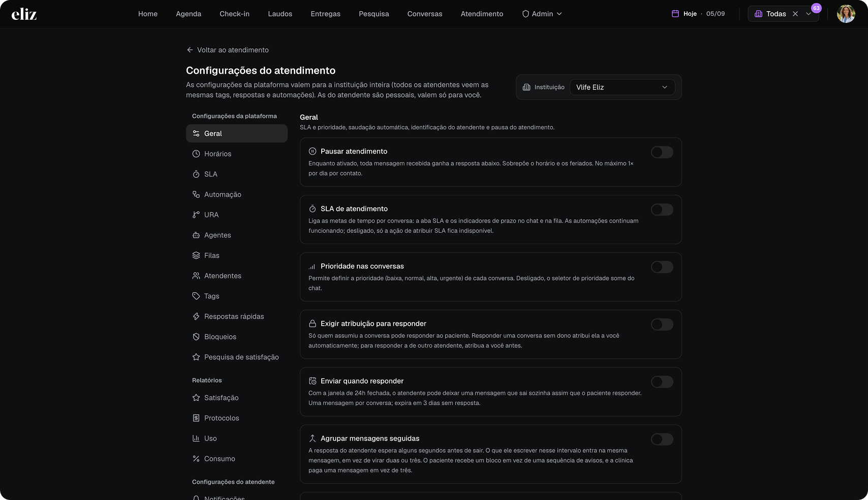This screenshot has height=500, width=868.
Task: Click the Automação icon in sidebar
Action: [196, 195]
